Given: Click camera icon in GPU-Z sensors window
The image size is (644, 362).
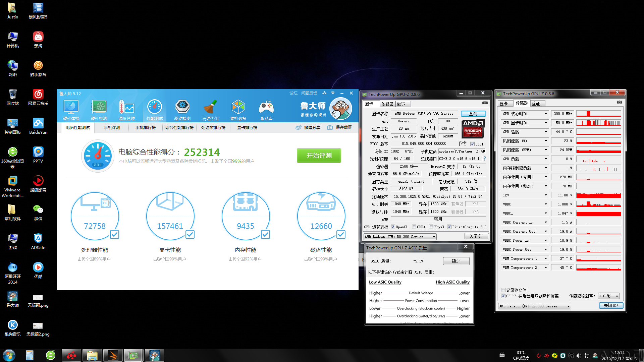Looking at the screenshot, I should tap(619, 102).
